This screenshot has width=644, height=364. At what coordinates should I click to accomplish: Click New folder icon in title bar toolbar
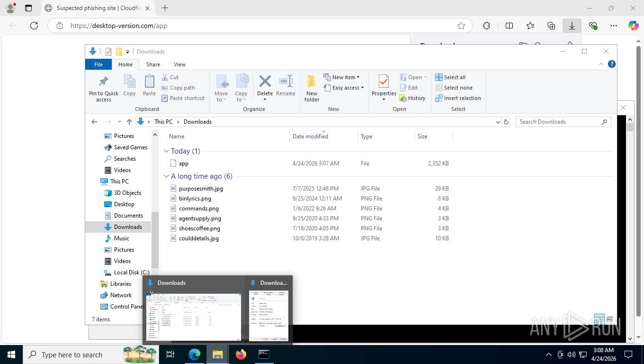119,52
